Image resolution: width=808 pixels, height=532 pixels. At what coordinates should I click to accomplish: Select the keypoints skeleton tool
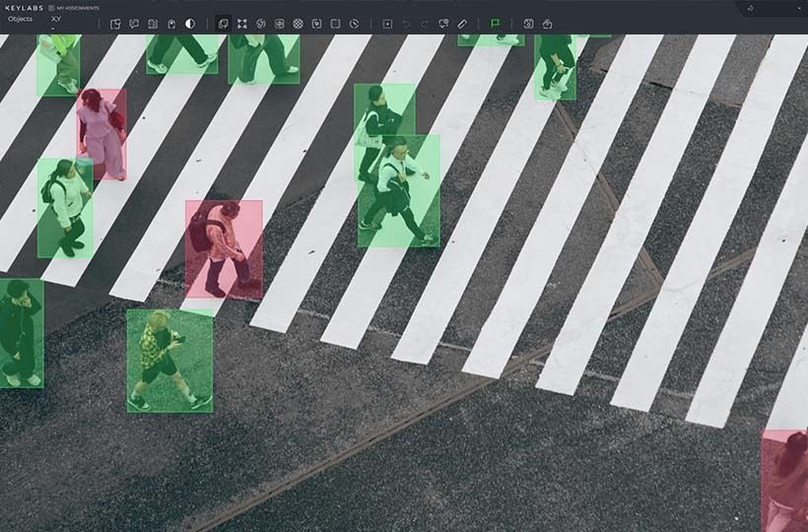point(242,24)
